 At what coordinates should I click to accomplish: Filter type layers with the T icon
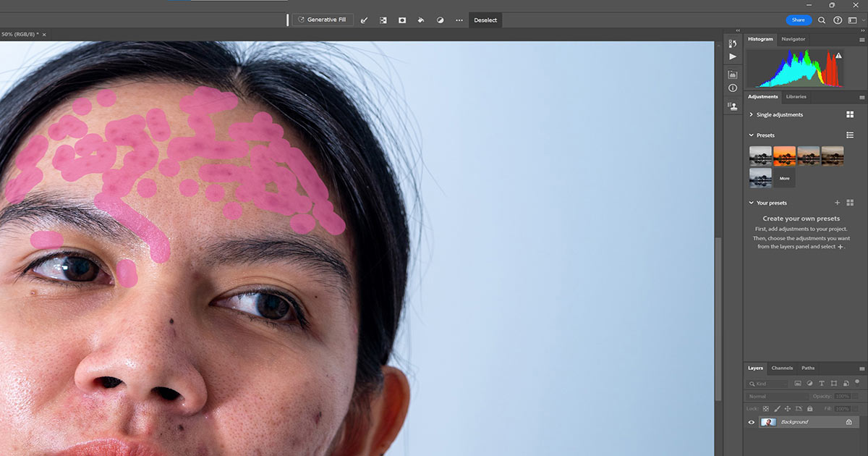(x=822, y=383)
